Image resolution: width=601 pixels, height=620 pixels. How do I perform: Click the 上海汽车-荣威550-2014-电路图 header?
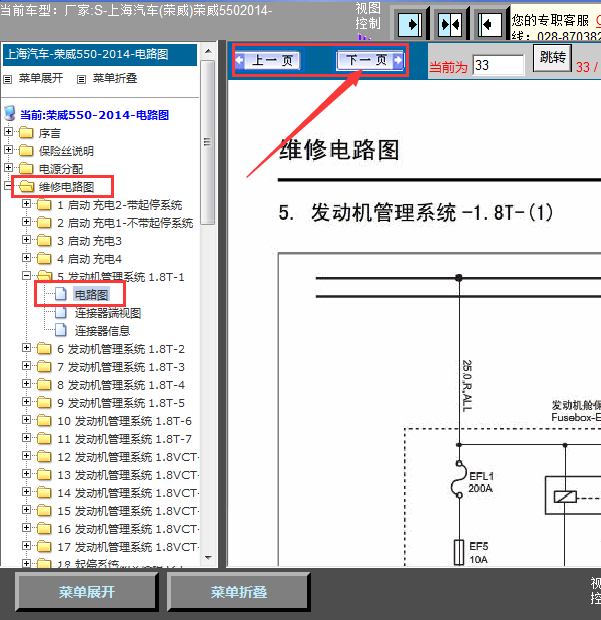coord(100,54)
